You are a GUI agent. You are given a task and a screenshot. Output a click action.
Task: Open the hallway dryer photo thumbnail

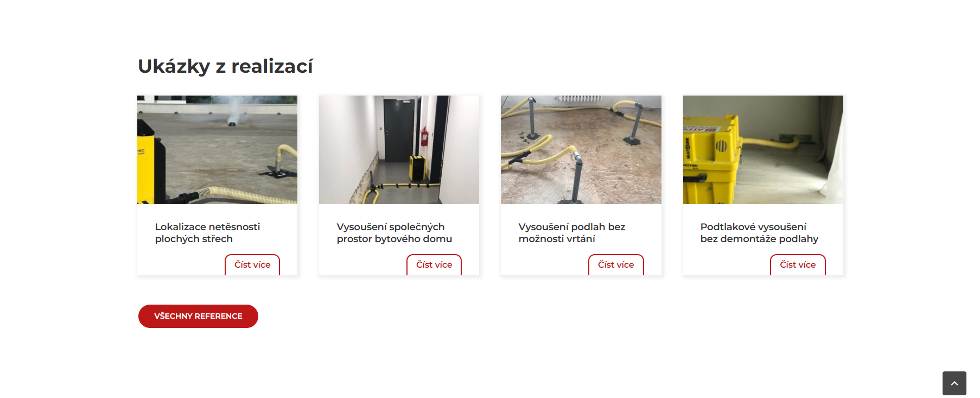coord(399,150)
